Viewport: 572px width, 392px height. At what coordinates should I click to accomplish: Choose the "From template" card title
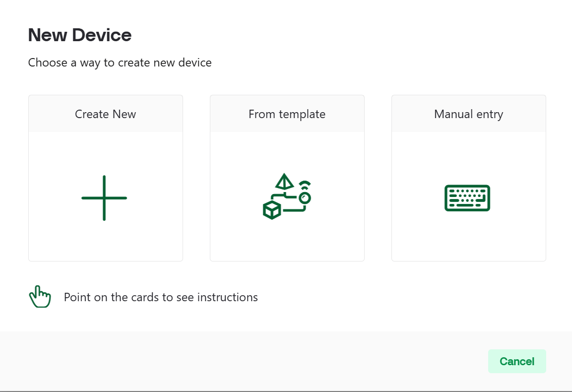click(x=287, y=114)
